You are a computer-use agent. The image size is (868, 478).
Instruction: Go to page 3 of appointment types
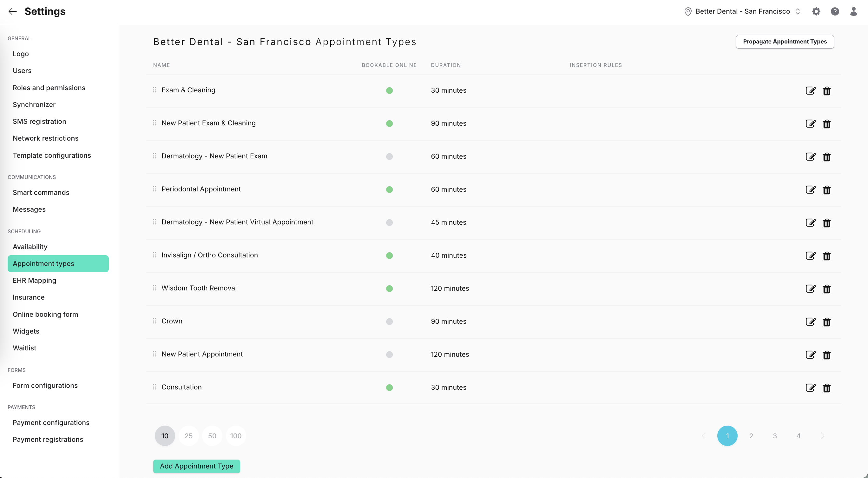click(775, 436)
